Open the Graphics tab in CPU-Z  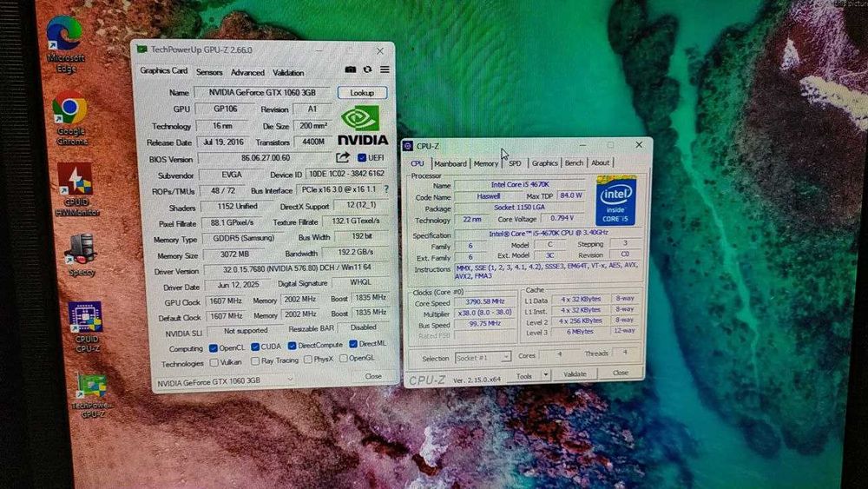tap(545, 162)
